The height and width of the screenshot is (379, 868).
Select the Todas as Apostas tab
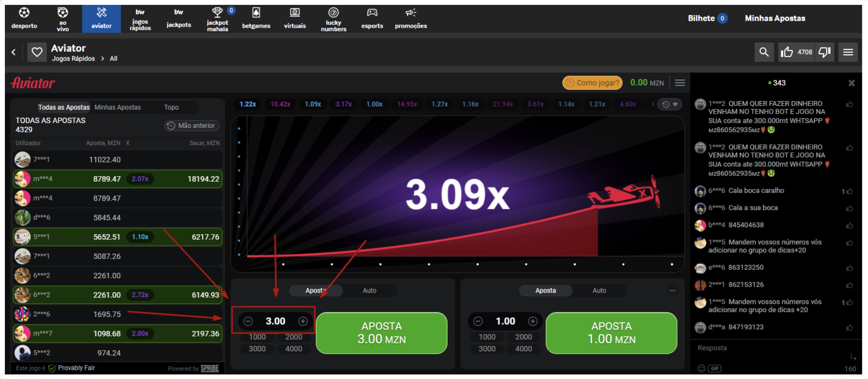coord(64,107)
